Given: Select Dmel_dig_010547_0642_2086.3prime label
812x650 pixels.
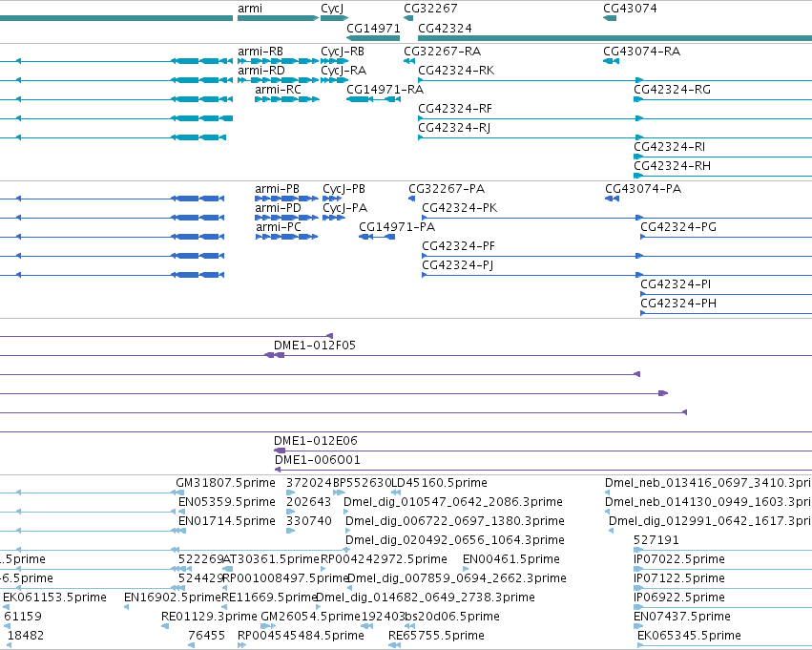Looking at the screenshot, I should tap(453, 503).
